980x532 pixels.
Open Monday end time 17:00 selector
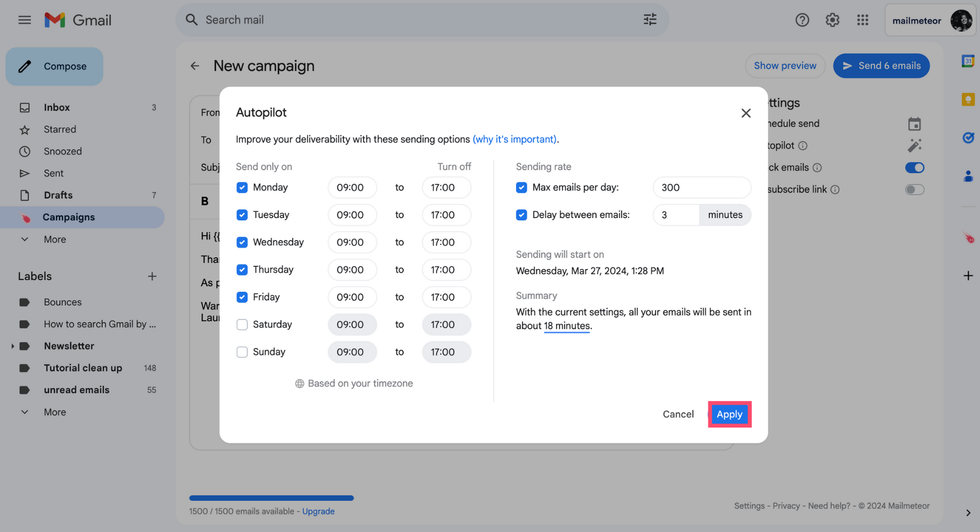[446, 187]
